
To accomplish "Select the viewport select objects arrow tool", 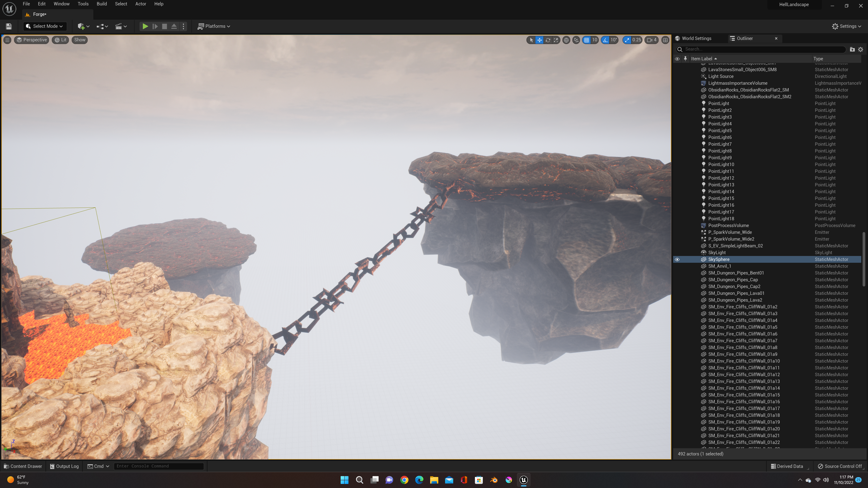I will pos(531,40).
